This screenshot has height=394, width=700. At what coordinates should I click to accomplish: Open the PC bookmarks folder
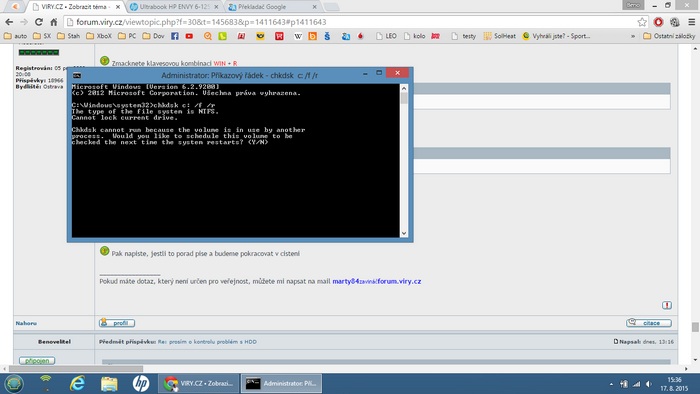point(127,36)
